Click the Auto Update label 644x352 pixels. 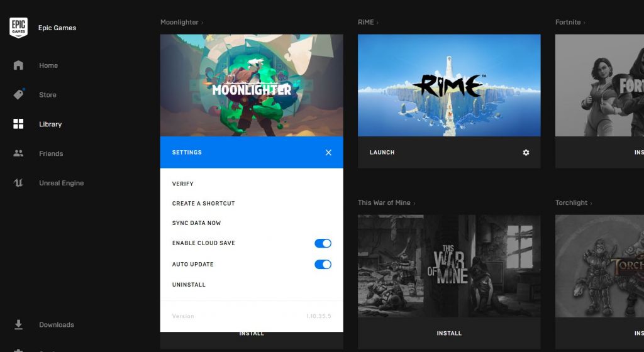(192, 265)
